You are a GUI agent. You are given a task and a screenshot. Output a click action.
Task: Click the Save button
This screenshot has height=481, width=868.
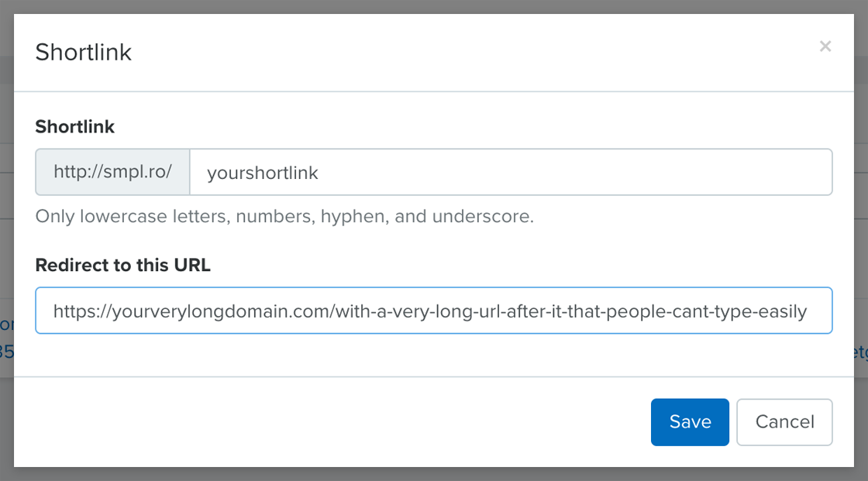click(x=690, y=422)
